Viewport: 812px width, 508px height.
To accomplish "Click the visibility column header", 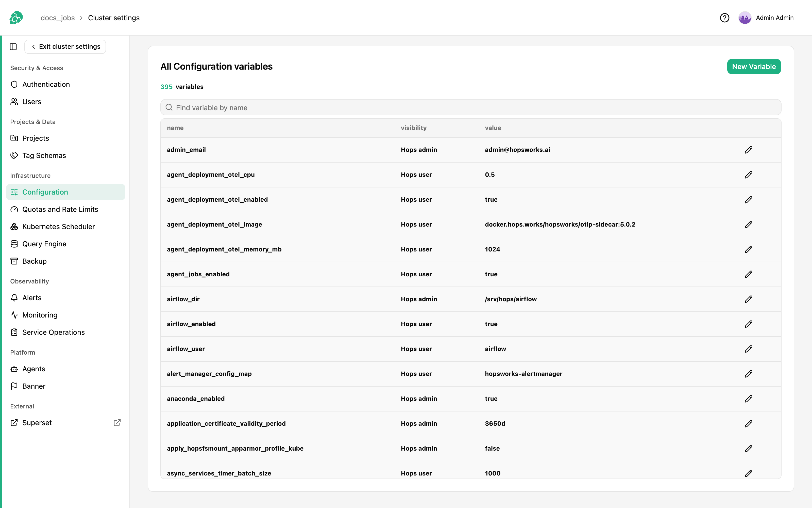I will (413, 128).
